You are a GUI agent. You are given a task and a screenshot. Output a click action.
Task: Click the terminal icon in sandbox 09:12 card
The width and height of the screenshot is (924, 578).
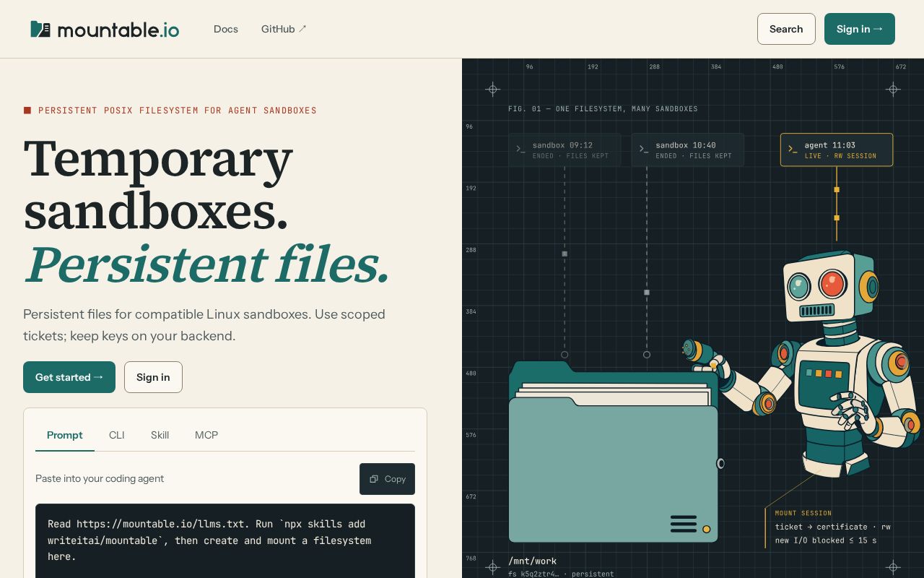pyautogui.click(x=520, y=150)
